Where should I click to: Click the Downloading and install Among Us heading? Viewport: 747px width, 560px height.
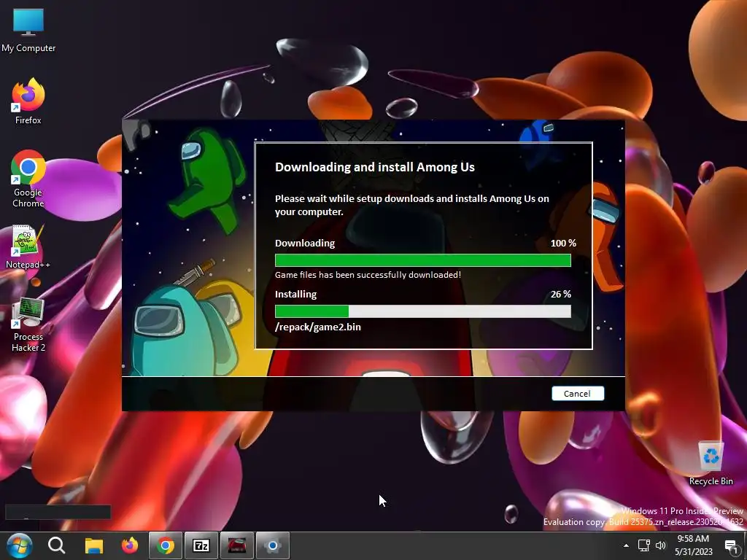tap(375, 167)
